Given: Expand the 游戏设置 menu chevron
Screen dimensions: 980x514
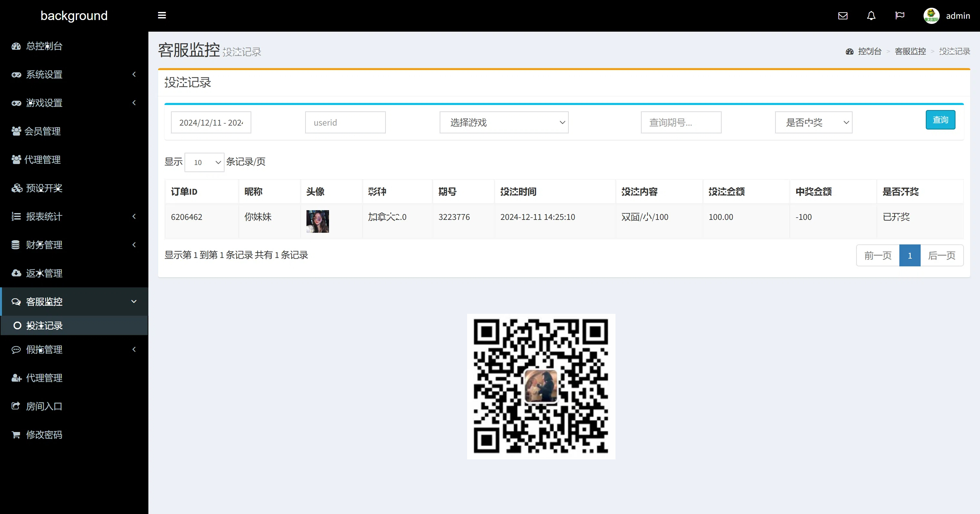Looking at the screenshot, I should pos(134,103).
